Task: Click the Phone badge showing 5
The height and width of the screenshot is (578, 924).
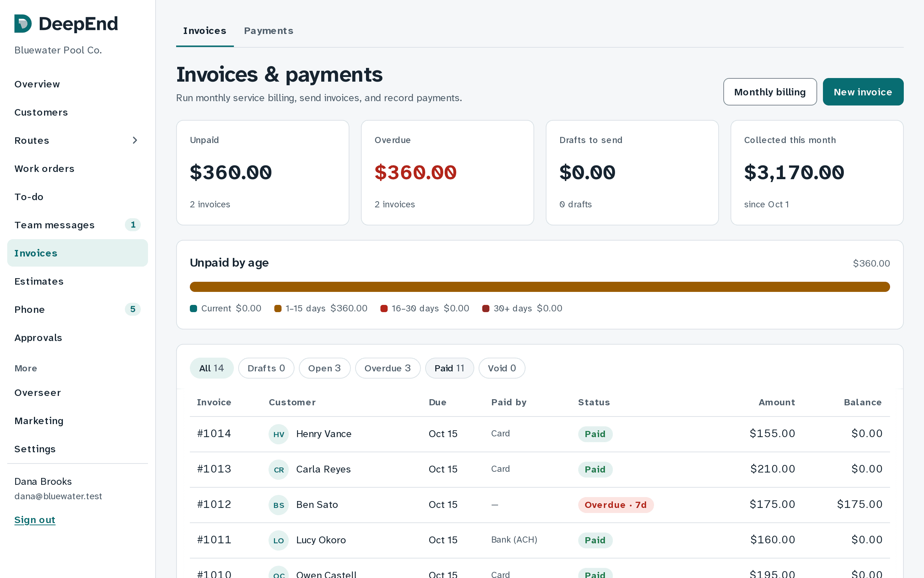Action: coord(133,309)
